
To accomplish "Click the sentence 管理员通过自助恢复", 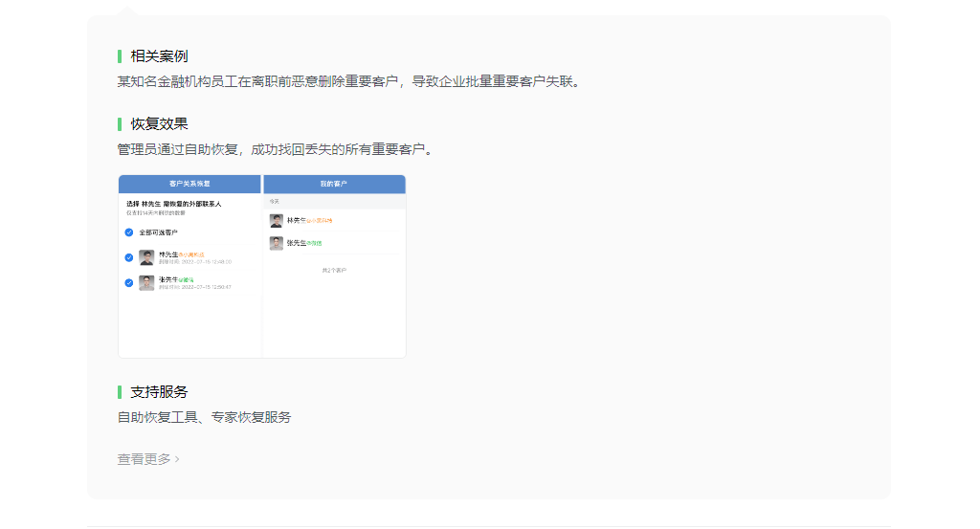I will pyautogui.click(x=275, y=149).
